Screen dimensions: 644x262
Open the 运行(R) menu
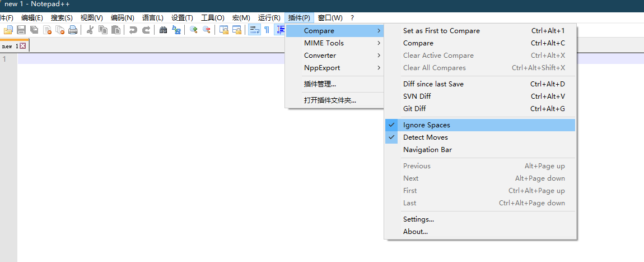click(x=269, y=18)
